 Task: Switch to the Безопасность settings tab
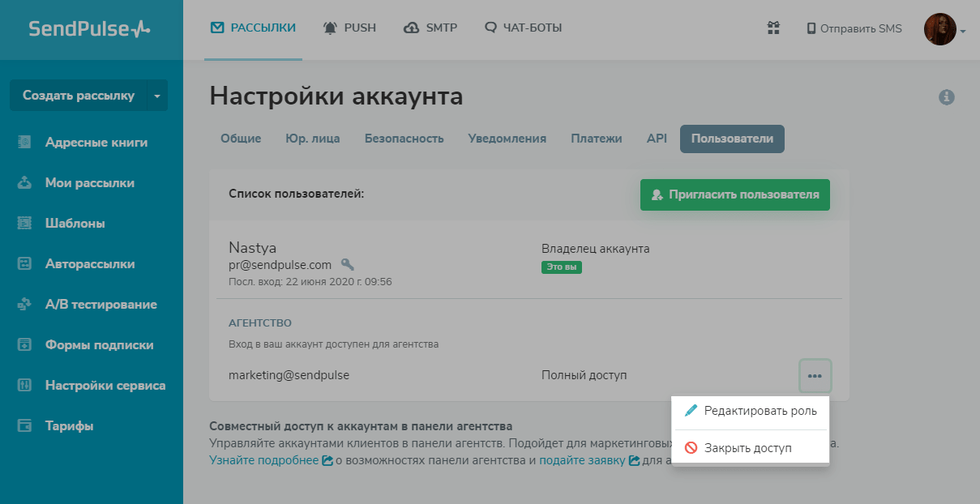404,139
